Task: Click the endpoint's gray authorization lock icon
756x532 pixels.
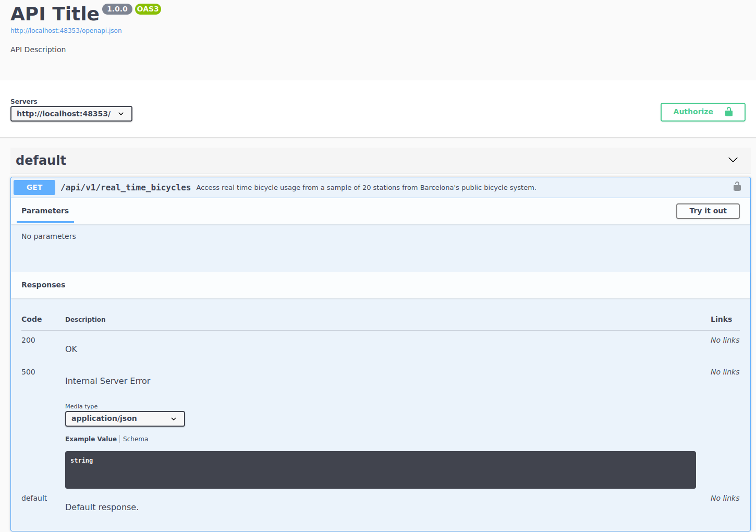Action: [737, 187]
